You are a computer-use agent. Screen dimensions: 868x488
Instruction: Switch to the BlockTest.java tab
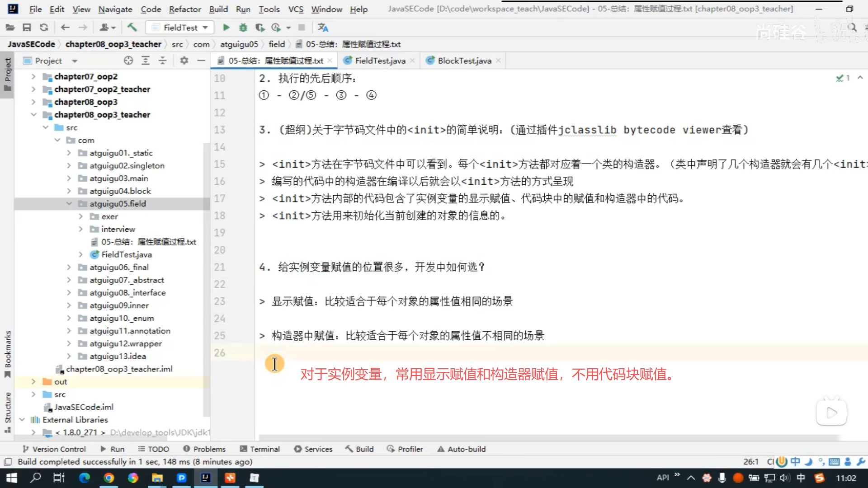pyautogui.click(x=464, y=61)
